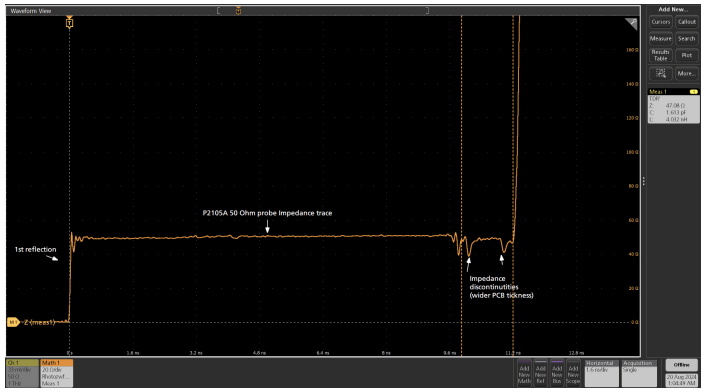Open the Ch 1 channel badge
The height and width of the screenshot is (392, 705).
(22, 373)
